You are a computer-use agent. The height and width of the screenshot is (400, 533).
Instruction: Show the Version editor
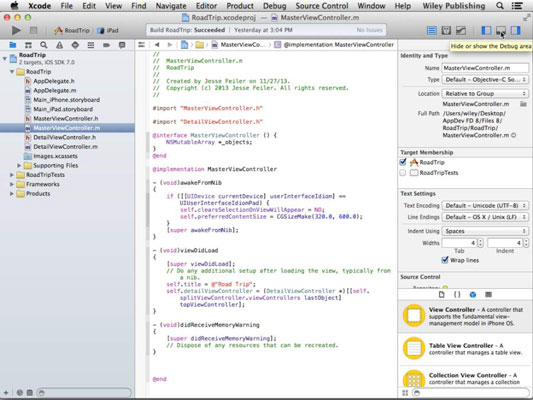pos(461,31)
